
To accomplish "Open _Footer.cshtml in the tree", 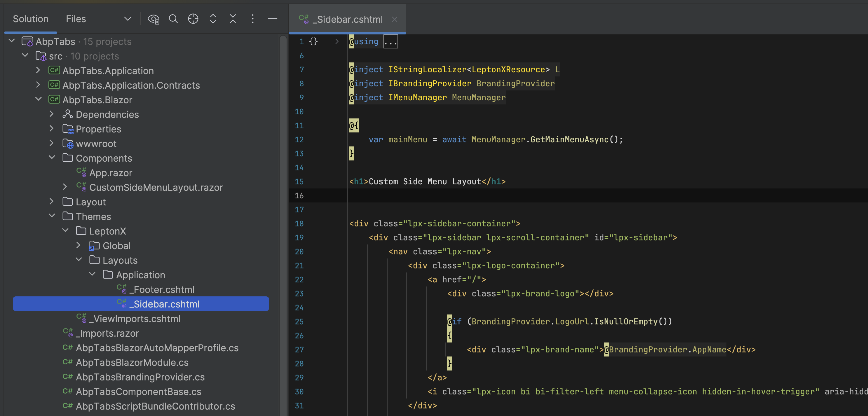I will pyautogui.click(x=164, y=289).
